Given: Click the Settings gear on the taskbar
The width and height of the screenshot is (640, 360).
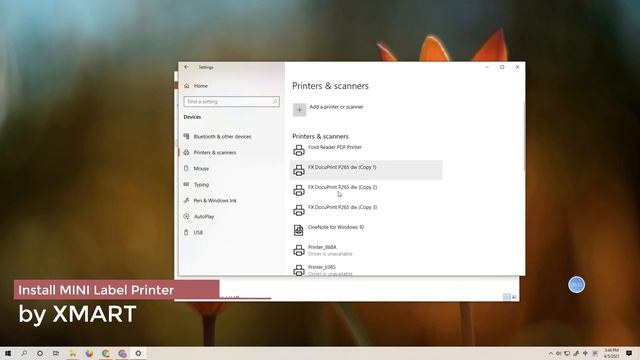Looking at the screenshot, I should tap(138, 353).
